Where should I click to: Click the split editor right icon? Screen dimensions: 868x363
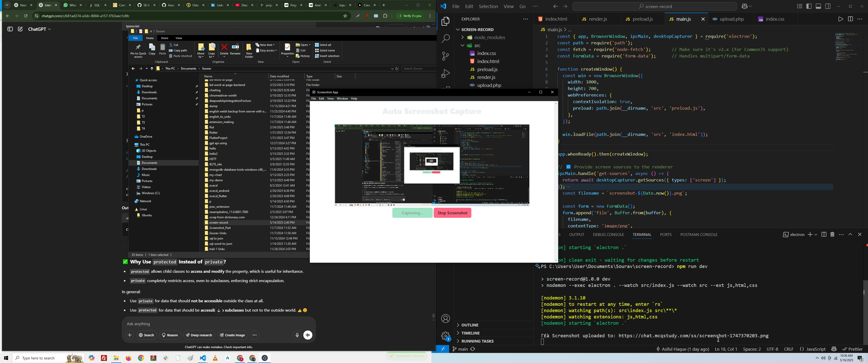click(850, 19)
